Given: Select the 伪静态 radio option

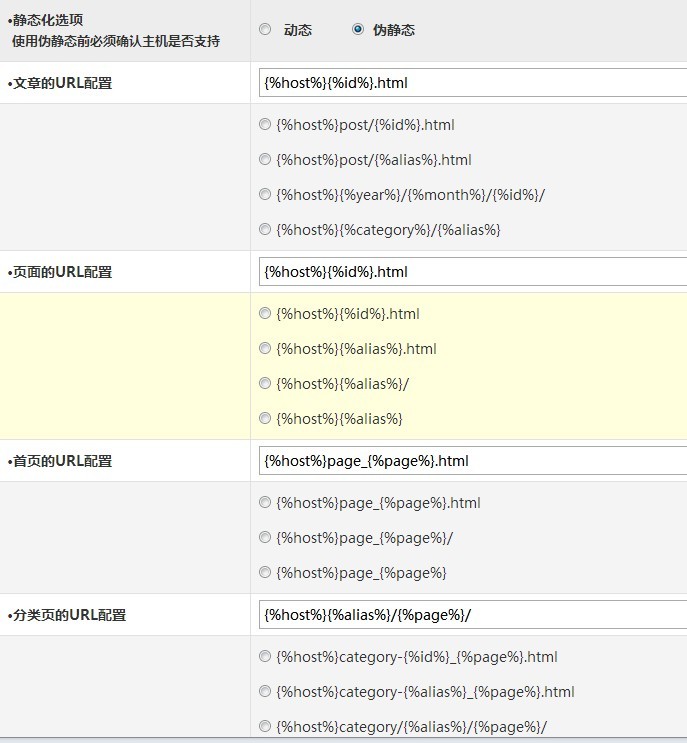Looking at the screenshot, I should pos(358,30).
